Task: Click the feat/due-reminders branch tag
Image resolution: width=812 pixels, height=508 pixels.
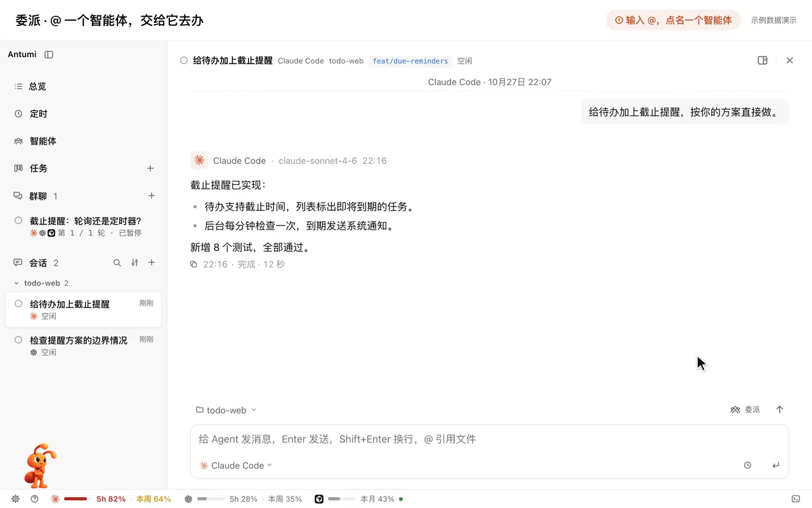Action: [410, 61]
